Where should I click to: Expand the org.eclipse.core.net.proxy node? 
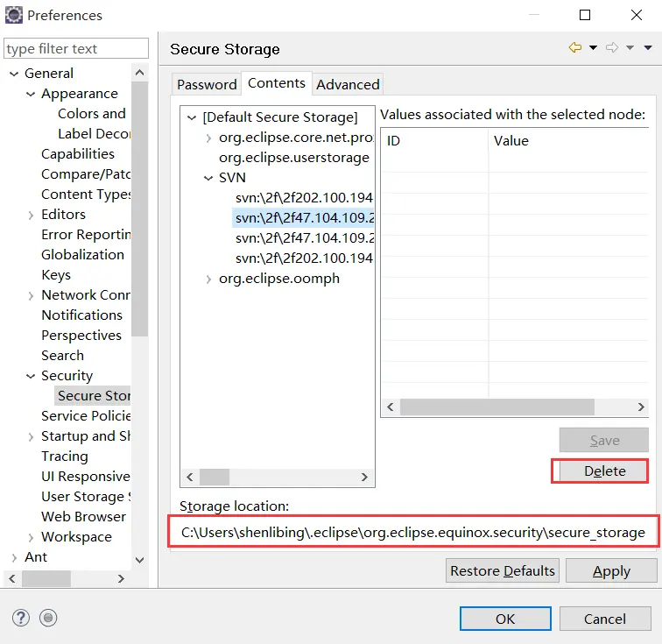click(208, 138)
